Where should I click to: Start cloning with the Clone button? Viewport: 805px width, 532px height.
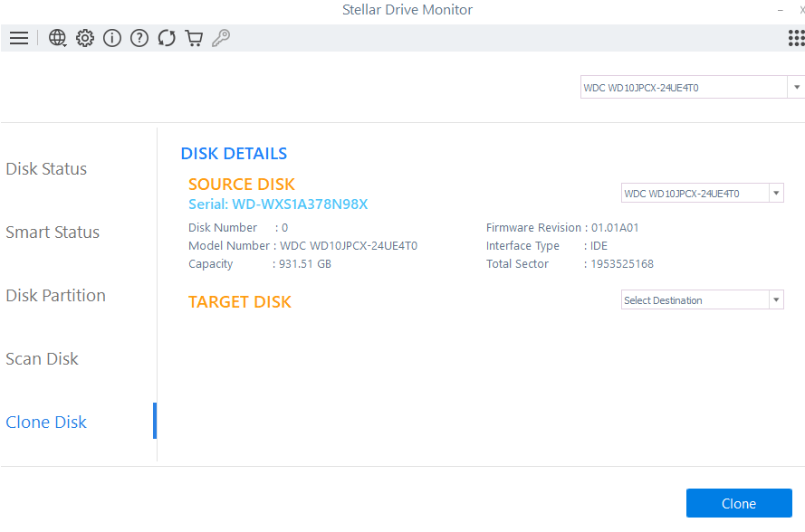tap(739, 503)
